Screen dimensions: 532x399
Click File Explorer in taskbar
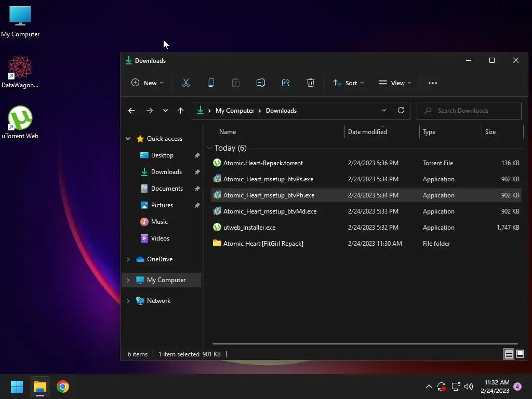point(39,387)
